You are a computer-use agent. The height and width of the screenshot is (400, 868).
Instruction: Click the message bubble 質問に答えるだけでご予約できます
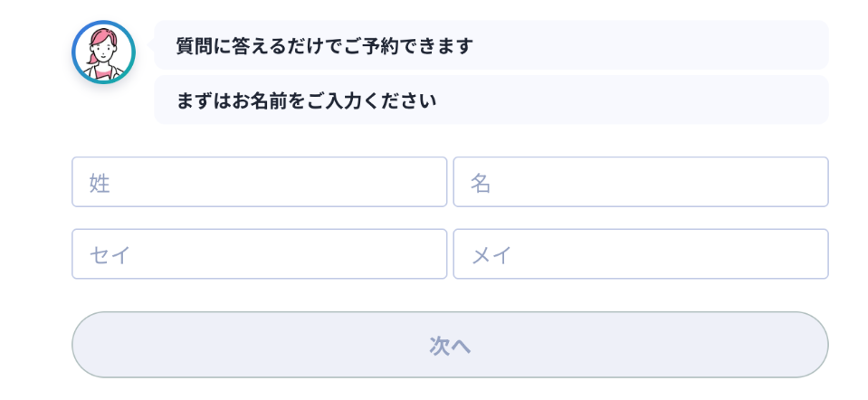[x=491, y=45]
